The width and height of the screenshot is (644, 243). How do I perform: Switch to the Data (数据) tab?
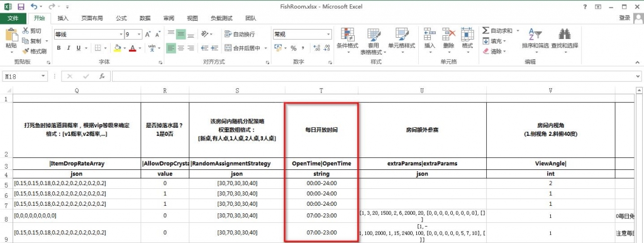145,18
